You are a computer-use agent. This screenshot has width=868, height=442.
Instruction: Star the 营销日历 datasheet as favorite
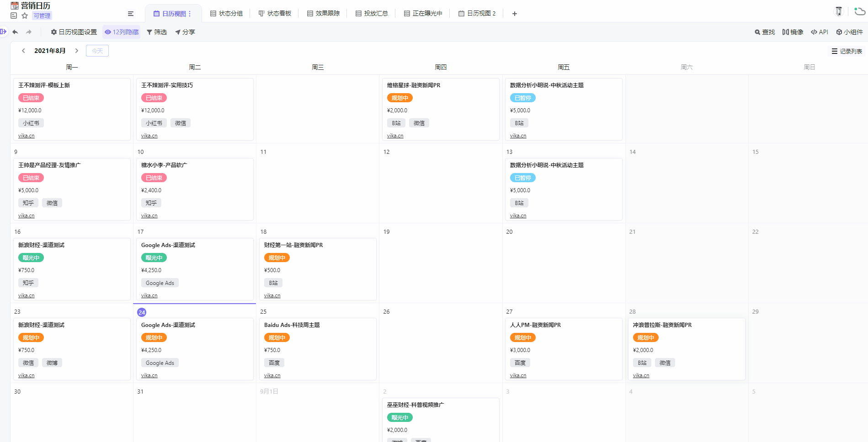coord(25,16)
